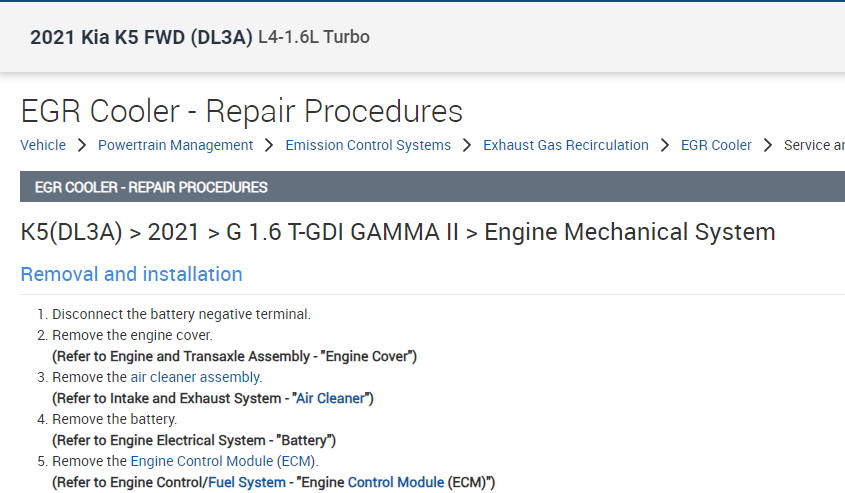Click the chevron after Powertrain Management
Image resolution: width=845 pixels, height=493 pixels.
[269, 145]
